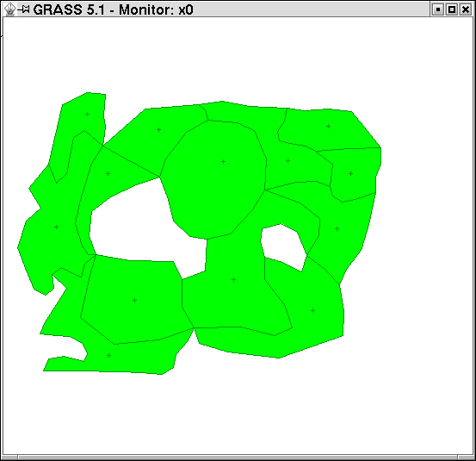Select centroid of polygon left of the round one
The height and width of the screenshot is (461, 476).
pyautogui.click(x=158, y=130)
